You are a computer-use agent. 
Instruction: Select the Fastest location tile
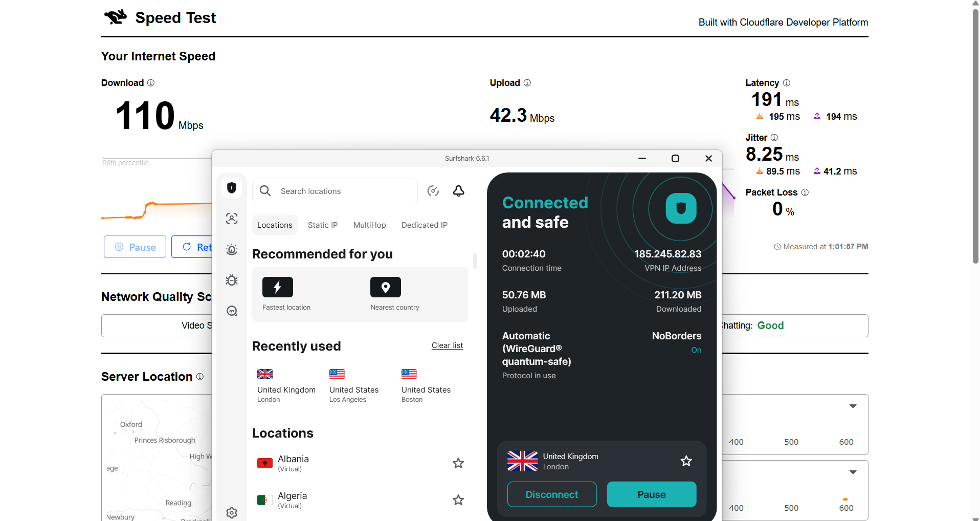277,287
